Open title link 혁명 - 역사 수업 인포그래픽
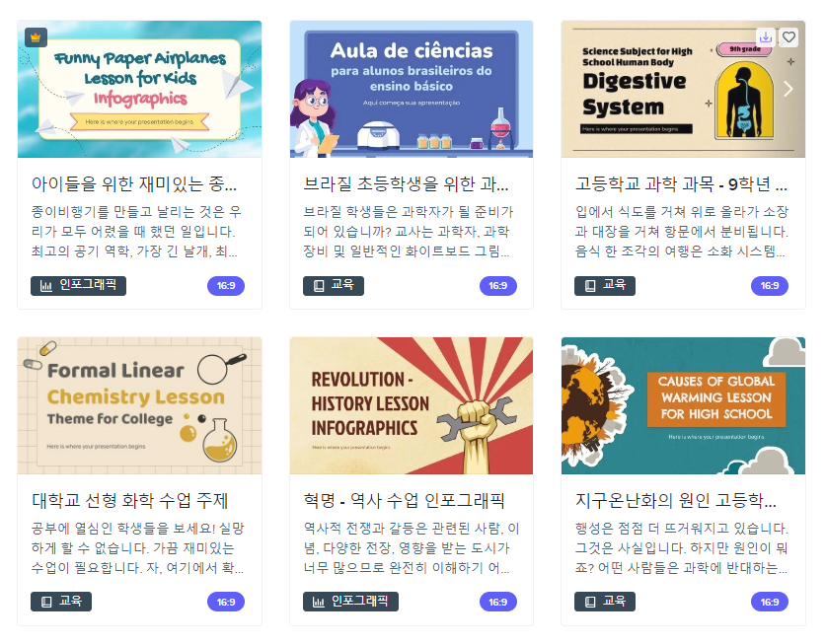Viewport: 826px width, 644px height. coord(404,500)
